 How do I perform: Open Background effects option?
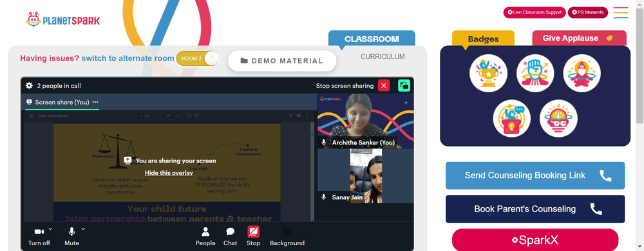[x=287, y=237]
